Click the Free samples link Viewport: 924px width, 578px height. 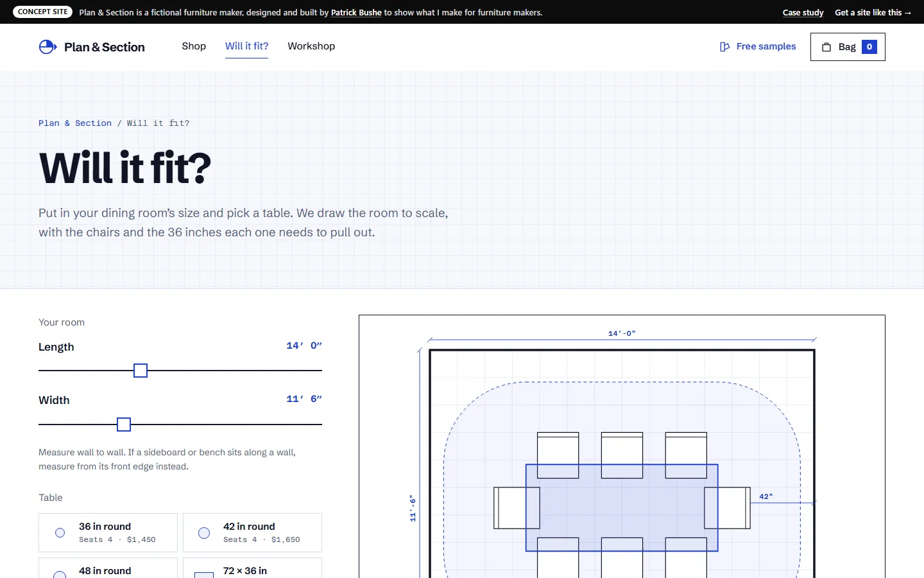(x=758, y=46)
